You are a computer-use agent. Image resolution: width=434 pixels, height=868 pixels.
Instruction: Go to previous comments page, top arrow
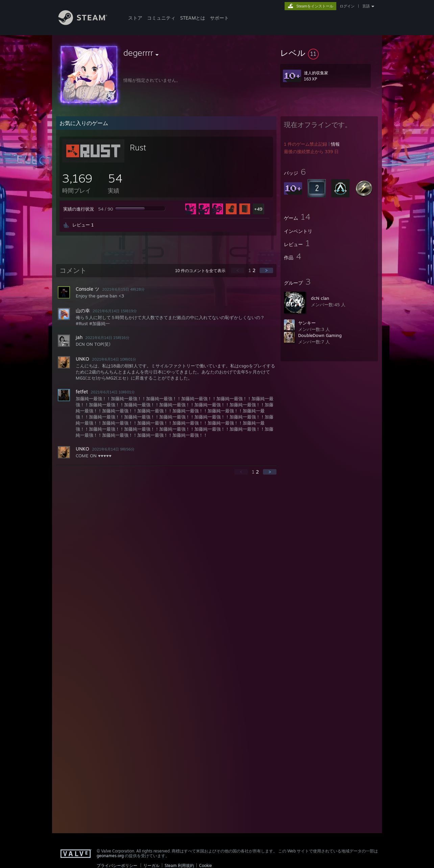pos(238,270)
